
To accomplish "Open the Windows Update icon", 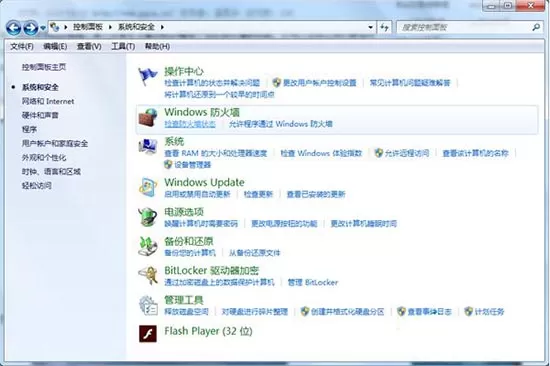I will (x=148, y=187).
